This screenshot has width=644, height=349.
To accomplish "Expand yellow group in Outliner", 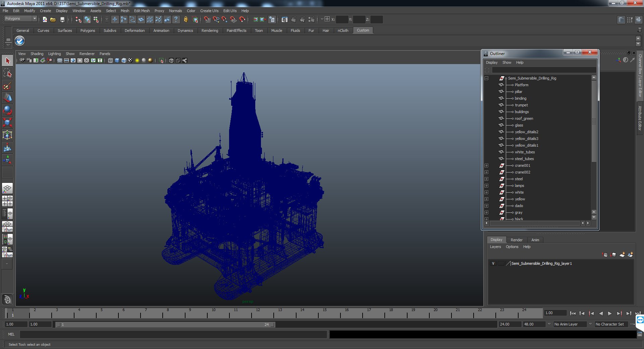I will tap(486, 199).
